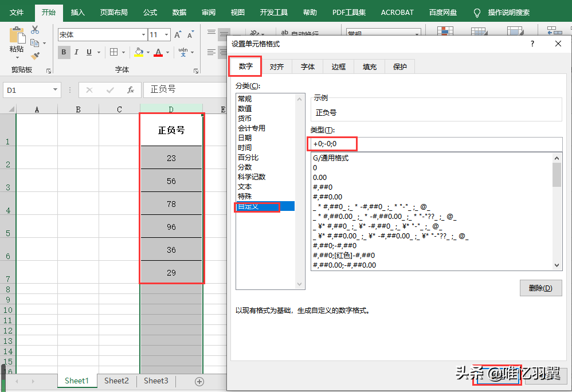The height and width of the screenshot is (392, 572).
Task: Expand the font color dropdown arrow
Action: point(167,52)
